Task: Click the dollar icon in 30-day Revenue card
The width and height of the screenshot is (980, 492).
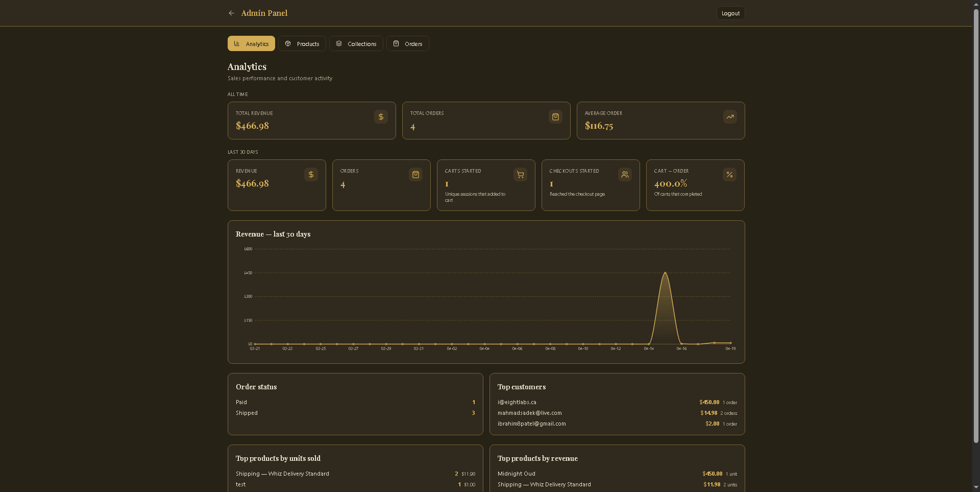Action: click(311, 175)
